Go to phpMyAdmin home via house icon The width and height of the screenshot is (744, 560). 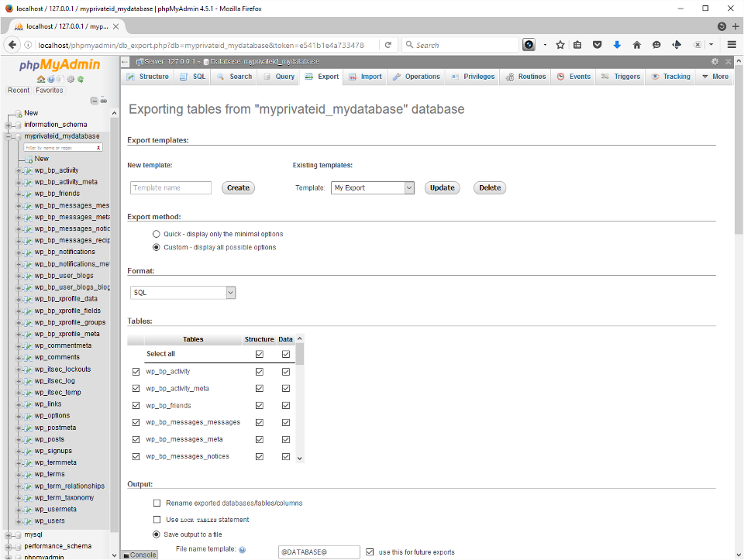click(x=41, y=79)
